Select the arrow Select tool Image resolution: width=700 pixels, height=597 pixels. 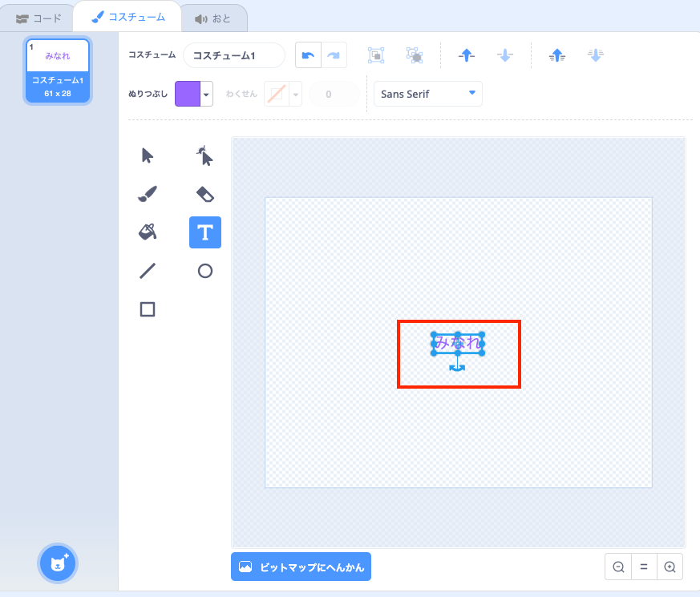coord(148,155)
